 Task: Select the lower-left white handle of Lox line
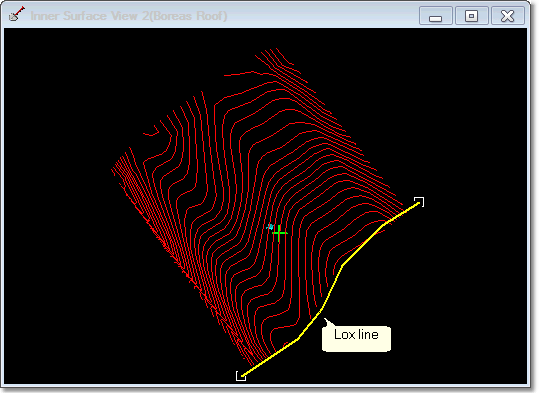pos(241,376)
